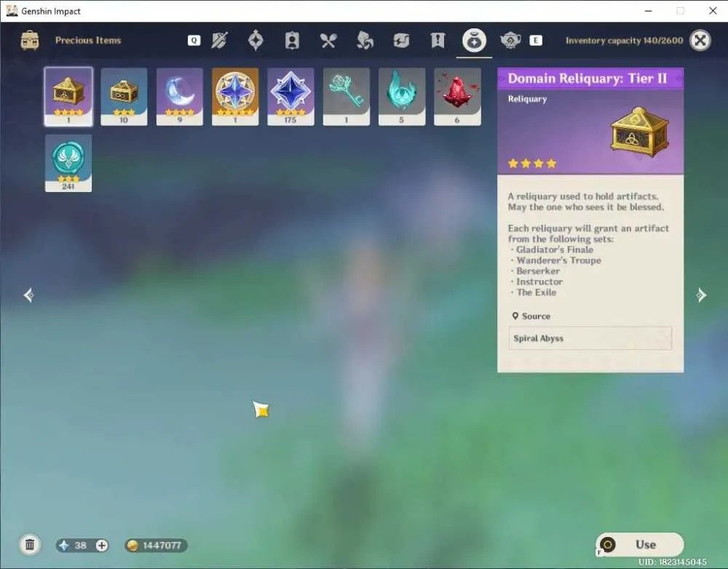Switch to Character Development Items tab
728x569 pixels.
pos(292,41)
